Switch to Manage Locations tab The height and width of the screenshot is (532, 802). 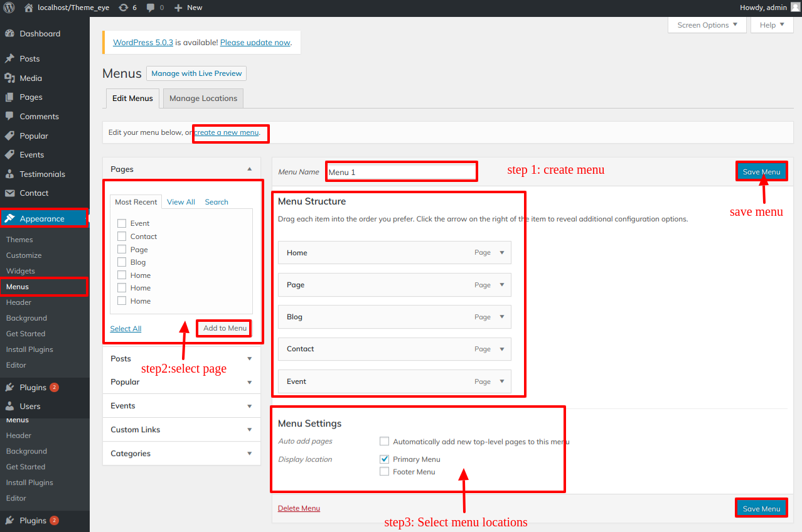(x=203, y=98)
